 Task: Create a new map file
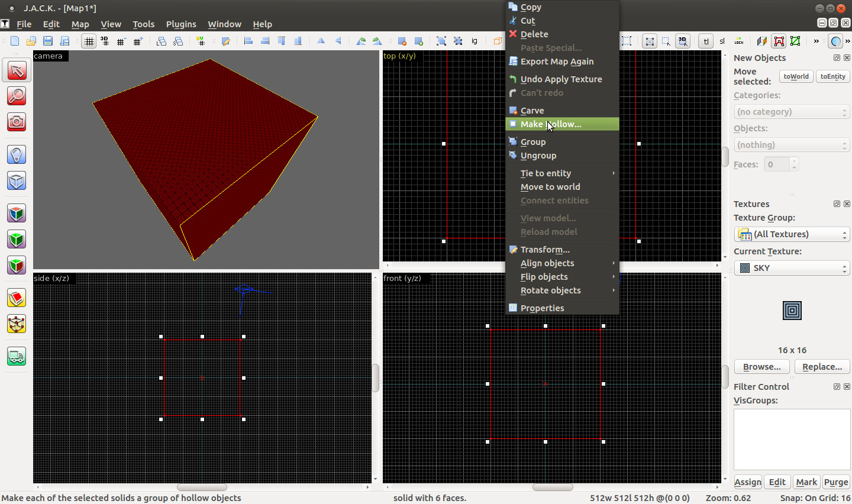(15, 41)
